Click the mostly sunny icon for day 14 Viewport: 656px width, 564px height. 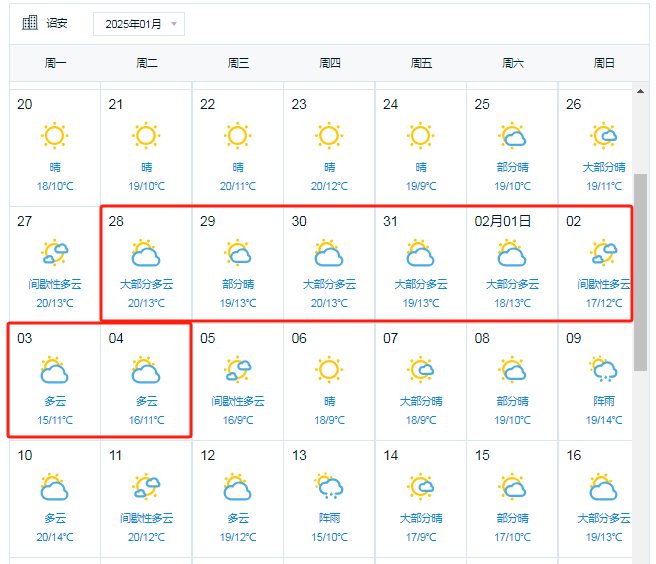click(421, 487)
